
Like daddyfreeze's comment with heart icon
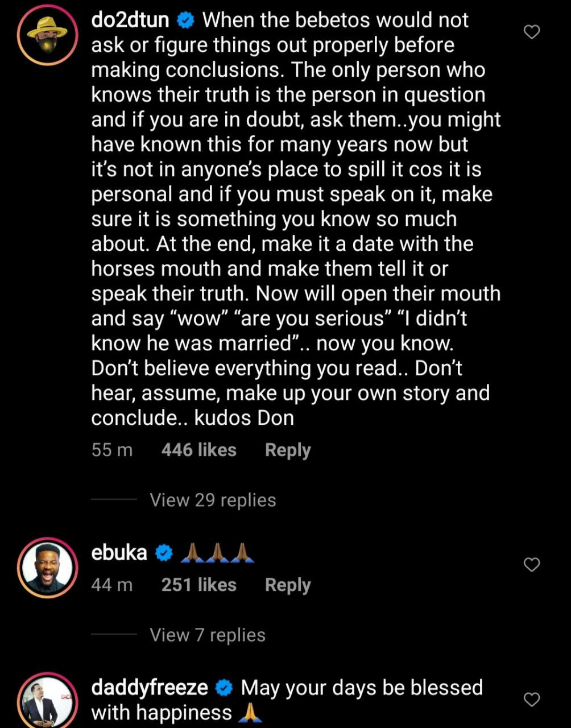click(531, 699)
